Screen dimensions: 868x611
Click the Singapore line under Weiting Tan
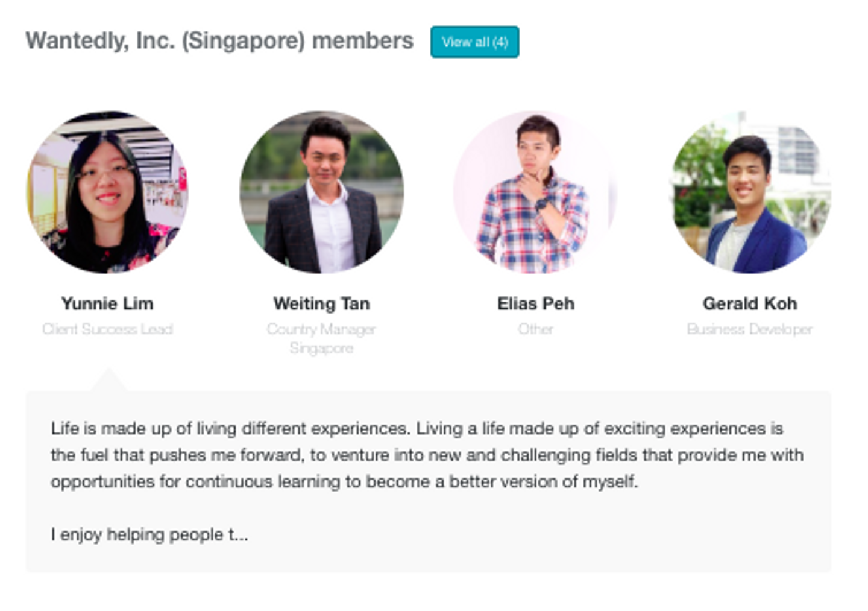[x=321, y=349]
